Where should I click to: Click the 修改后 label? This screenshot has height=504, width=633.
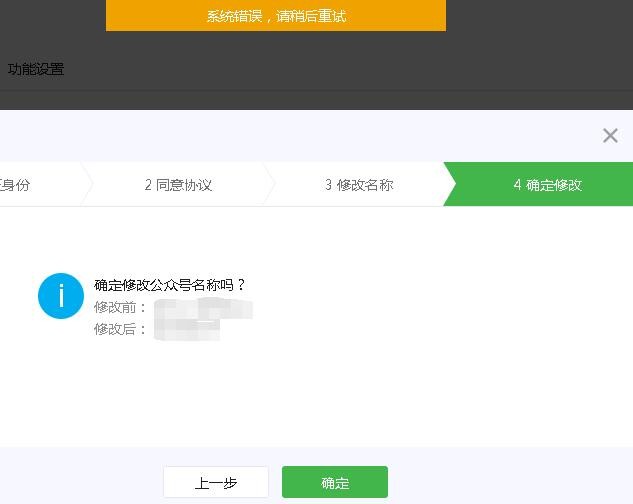[x=119, y=329]
